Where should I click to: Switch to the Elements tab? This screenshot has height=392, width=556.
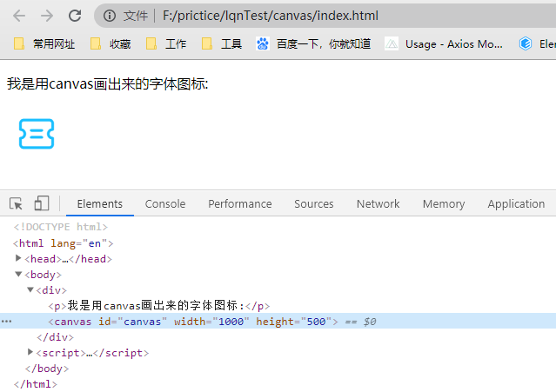(100, 204)
